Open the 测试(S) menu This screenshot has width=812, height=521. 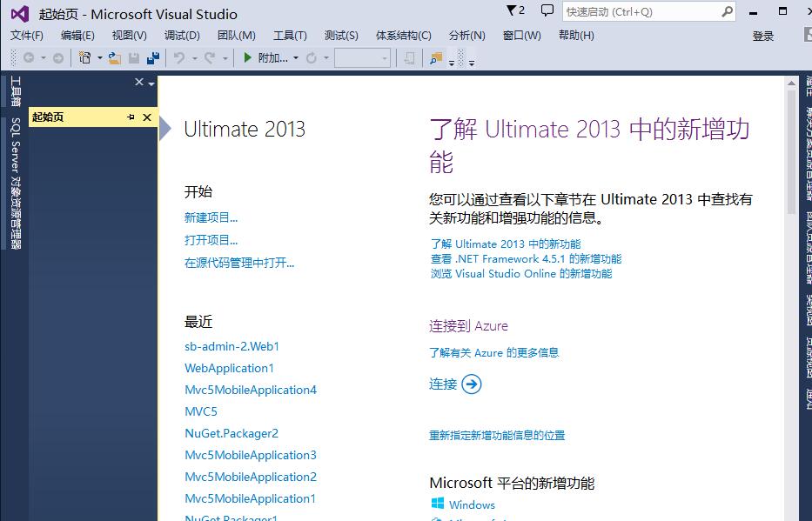[341, 35]
